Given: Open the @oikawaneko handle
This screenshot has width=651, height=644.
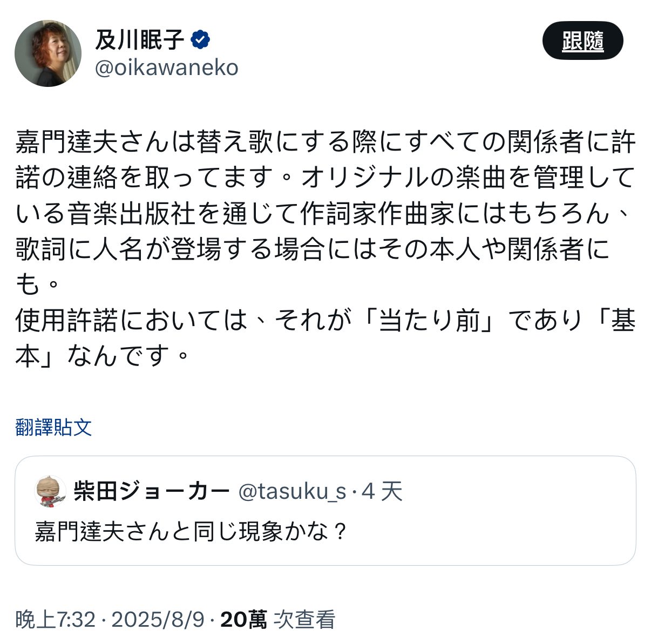Looking at the screenshot, I should click(x=167, y=68).
